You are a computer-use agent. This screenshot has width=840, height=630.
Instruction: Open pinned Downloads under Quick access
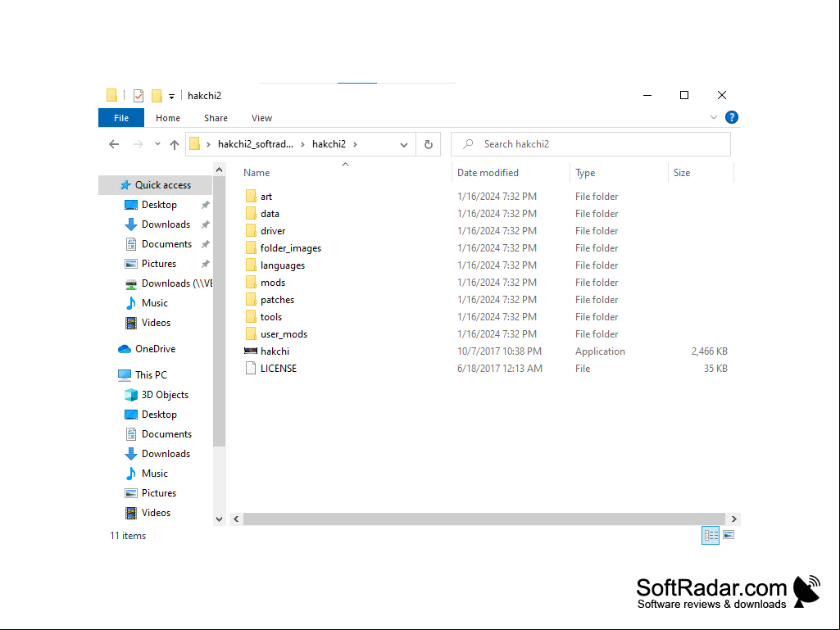point(166,224)
